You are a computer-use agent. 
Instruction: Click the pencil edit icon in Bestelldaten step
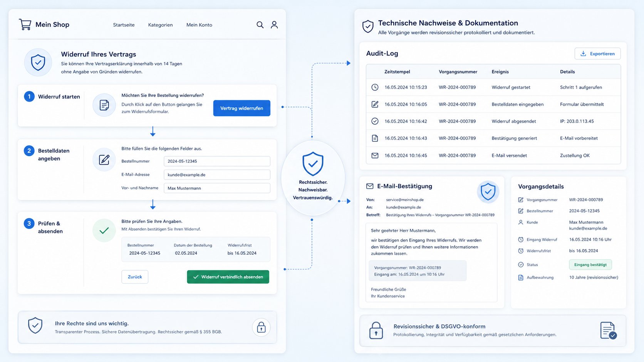pyautogui.click(x=104, y=160)
